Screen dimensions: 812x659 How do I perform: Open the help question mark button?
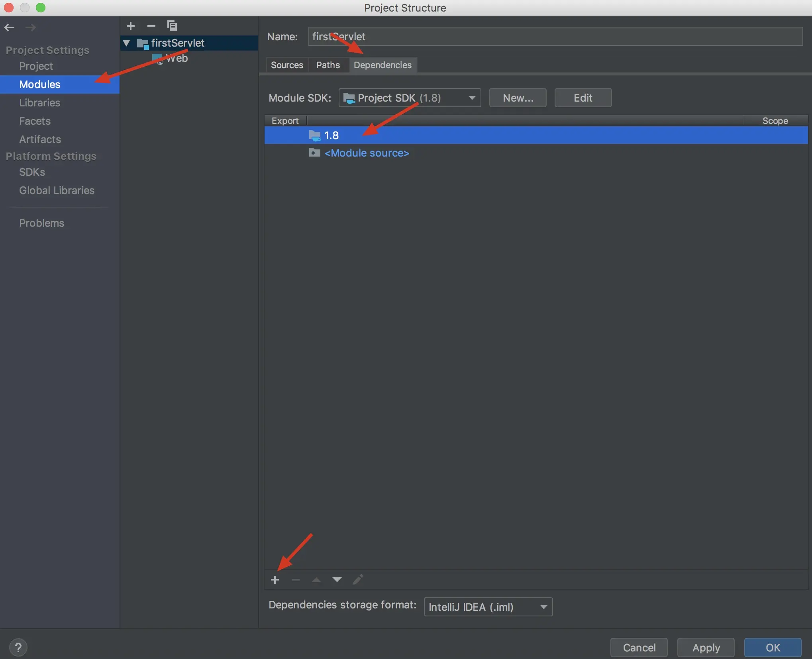(18, 647)
